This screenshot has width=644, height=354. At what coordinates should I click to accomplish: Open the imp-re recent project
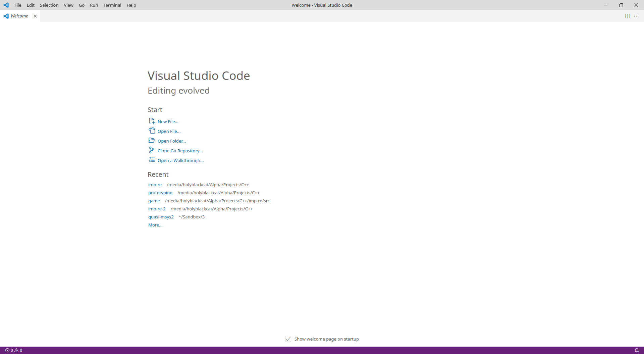coord(155,185)
